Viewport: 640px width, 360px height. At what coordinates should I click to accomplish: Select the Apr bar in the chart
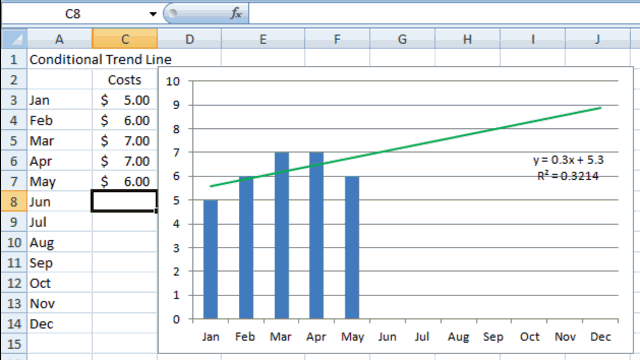[316, 236]
